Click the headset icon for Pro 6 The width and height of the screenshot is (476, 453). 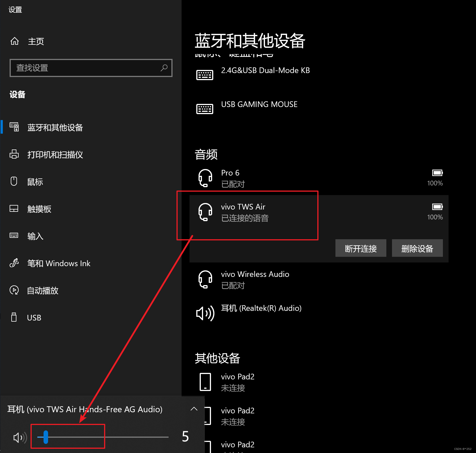[205, 178]
